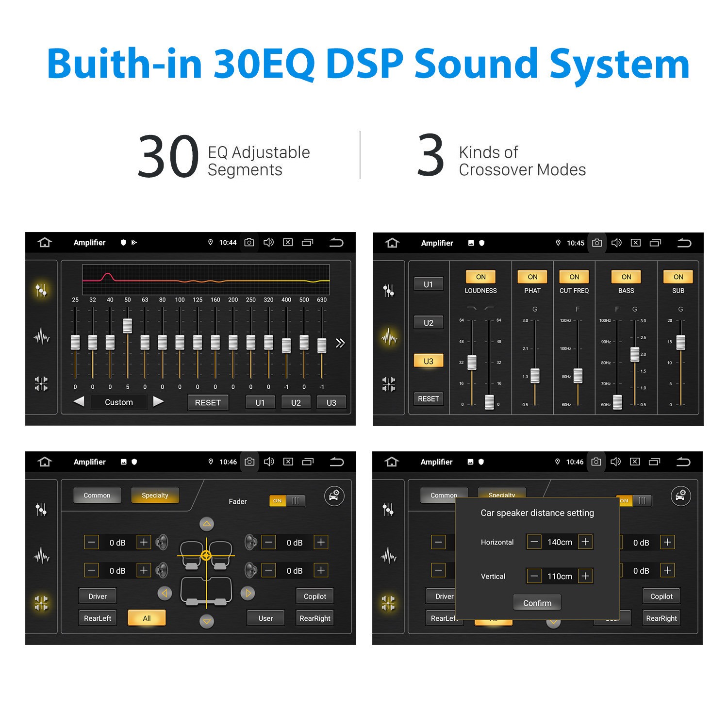Image resolution: width=728 pixels, height=728 pixels.
Task: Toggle PHAT ON switch
Action: (532, 277)
